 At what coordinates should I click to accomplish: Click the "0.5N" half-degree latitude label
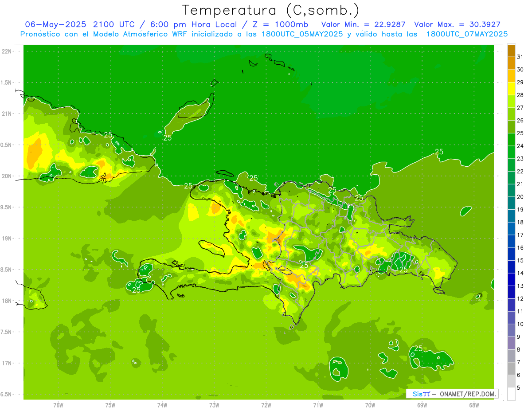click(7, 145)
